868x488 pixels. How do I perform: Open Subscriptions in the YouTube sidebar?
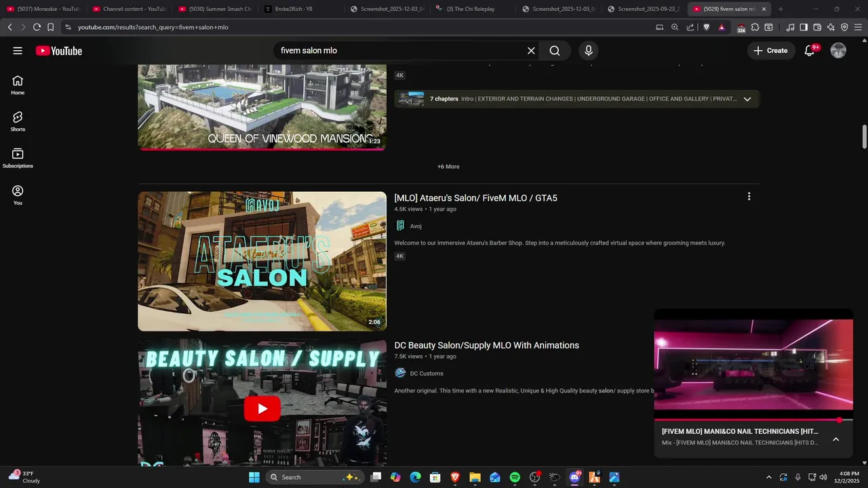tap(18, 158)
